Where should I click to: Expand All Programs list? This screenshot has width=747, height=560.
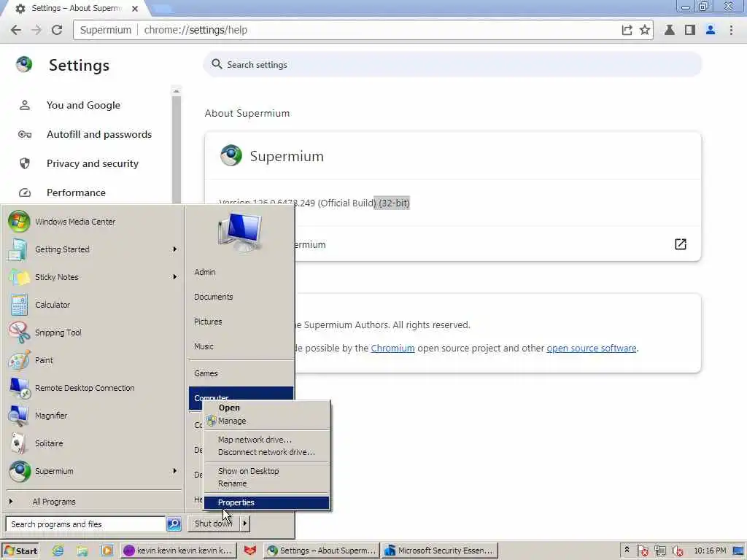click(x=93, y=502)
